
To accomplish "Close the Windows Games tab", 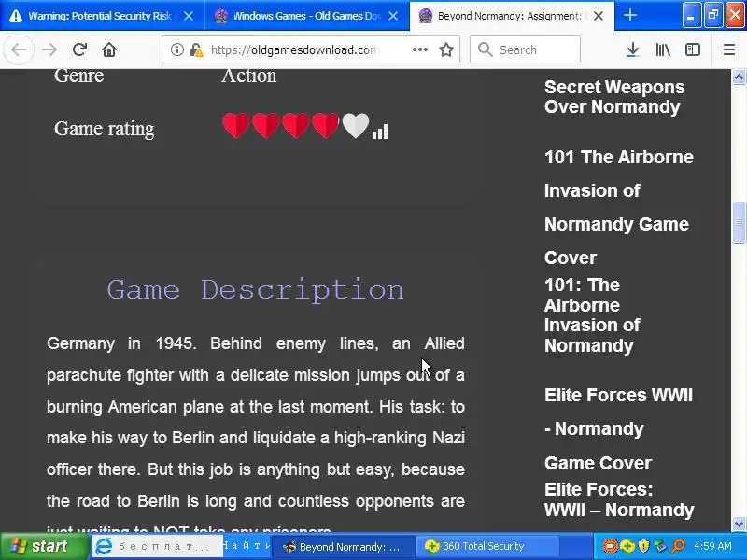I will tap(393, 16).
